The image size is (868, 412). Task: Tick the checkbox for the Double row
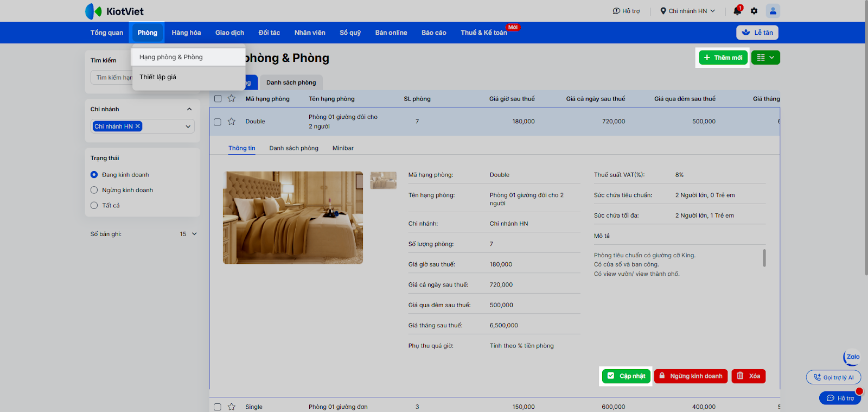(218, 122)
